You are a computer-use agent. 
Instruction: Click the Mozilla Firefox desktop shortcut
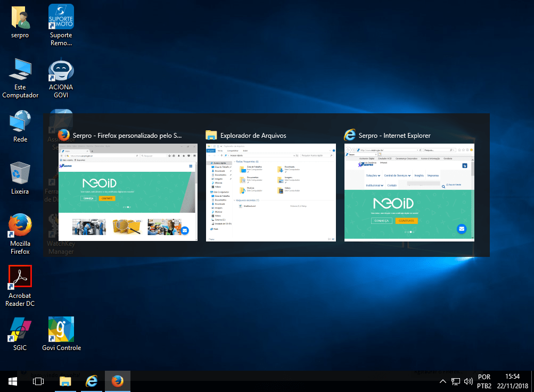(20, 226)
